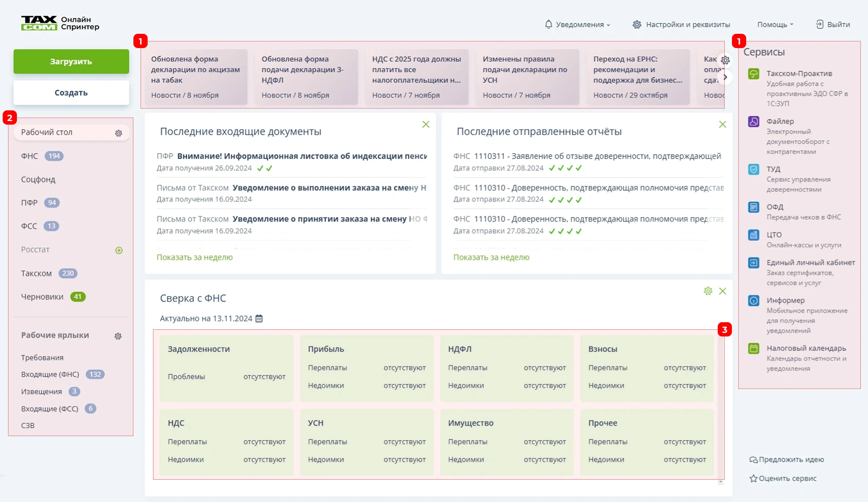
Task: Close the Последние отправленные отчёты widget
Action: pos(722,124)
